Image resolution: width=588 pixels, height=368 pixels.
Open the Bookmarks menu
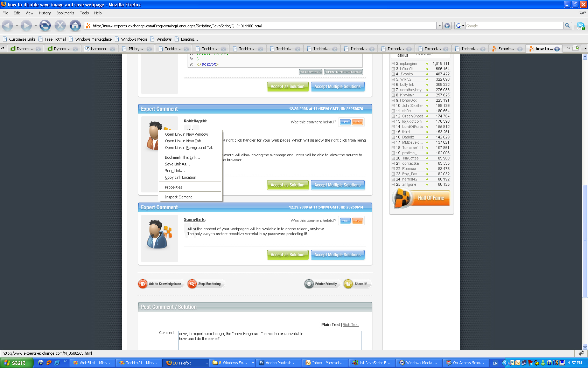pyautogui.click(x=65, y=13)
